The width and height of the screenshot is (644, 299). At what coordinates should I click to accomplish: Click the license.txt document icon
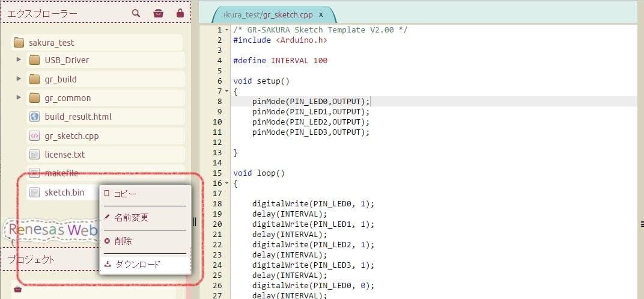tap(34, 155)
